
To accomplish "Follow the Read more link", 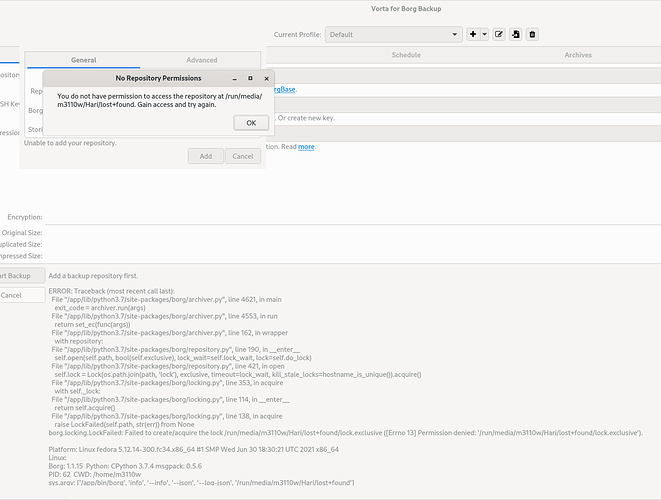I will click(x=306, y=147).
